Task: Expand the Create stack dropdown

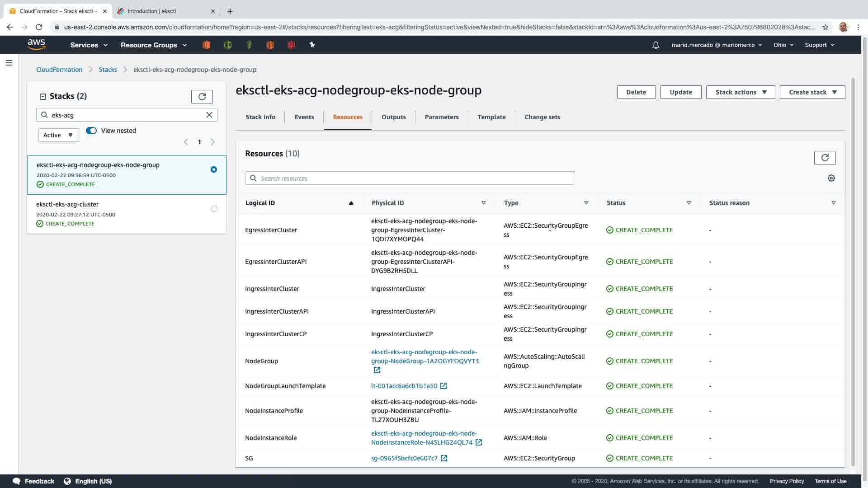Action: coord(812,92)
